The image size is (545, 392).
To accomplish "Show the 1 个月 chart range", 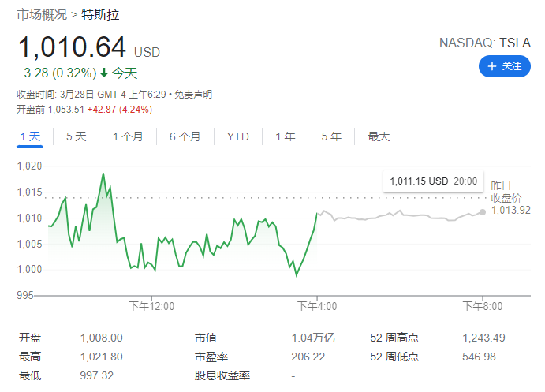I will 128,136.
